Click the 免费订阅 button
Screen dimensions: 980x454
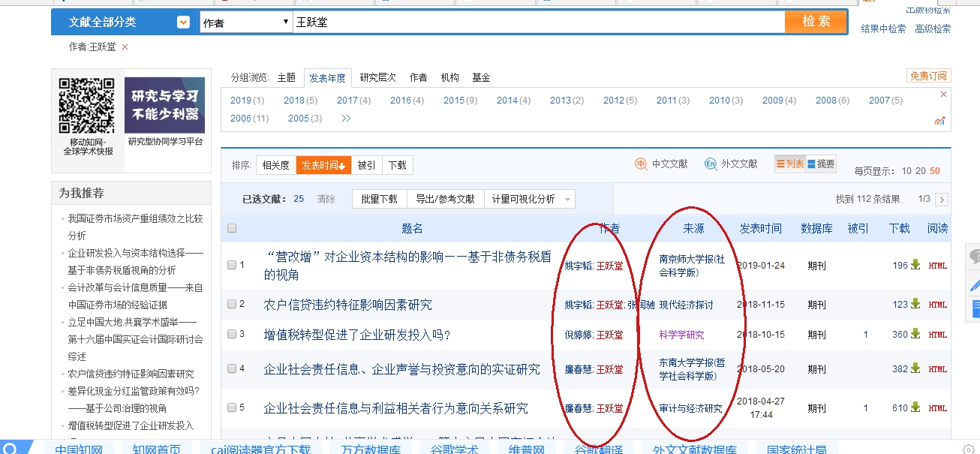929,76
